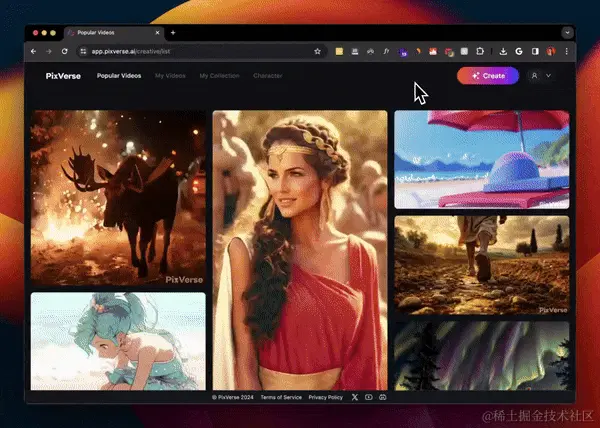Screen dimensions: 600x428
Task: Open the YouTube icon in footer
Action: [x=368, y=397]
